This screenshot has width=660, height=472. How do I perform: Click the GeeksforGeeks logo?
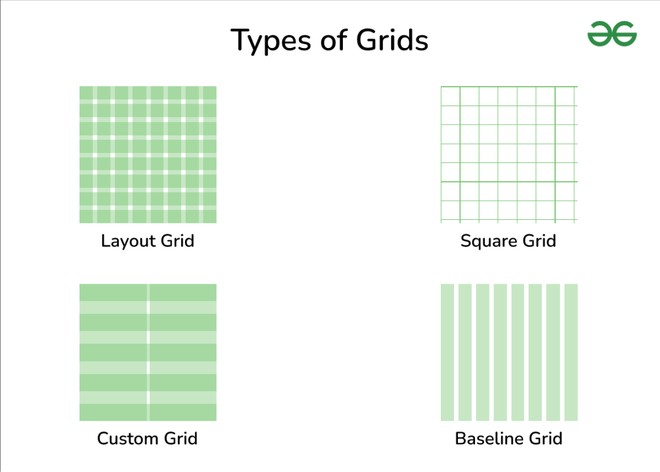tap(612, 35)
